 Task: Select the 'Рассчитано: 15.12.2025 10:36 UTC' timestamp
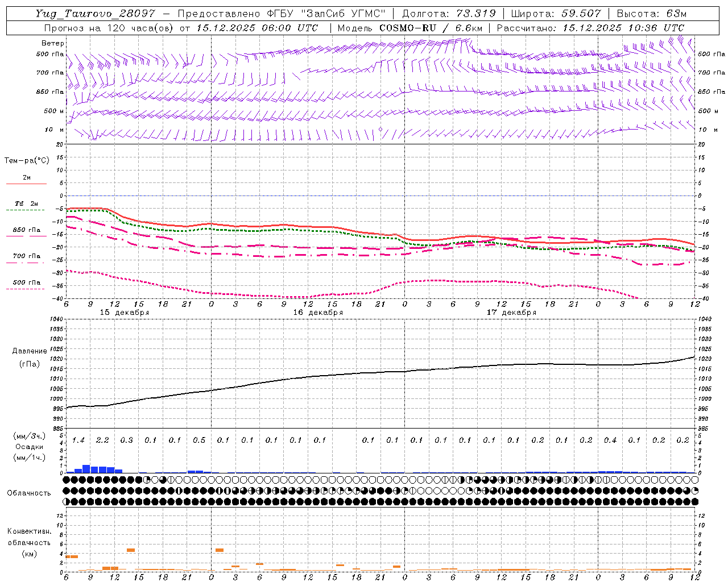click(x=590, y=28)
